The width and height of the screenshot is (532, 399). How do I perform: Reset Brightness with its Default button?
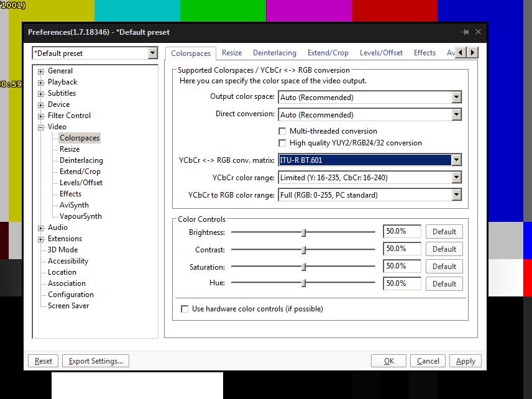(444, 232)
